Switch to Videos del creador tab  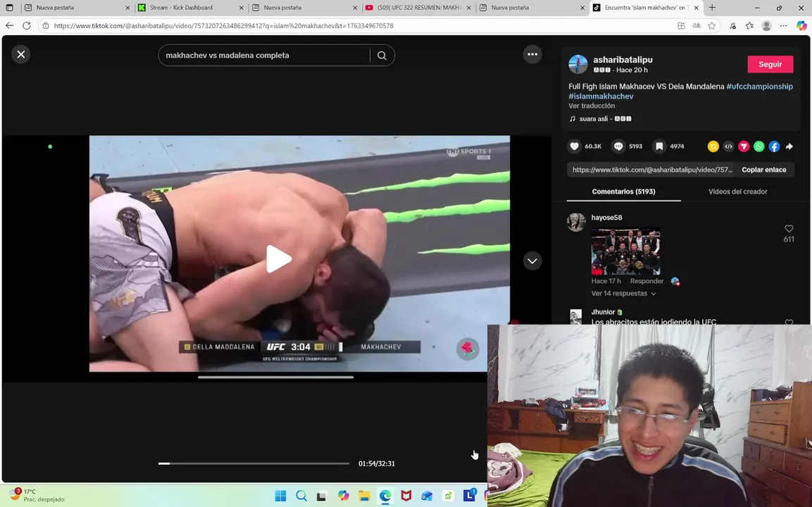pos(737,192)
